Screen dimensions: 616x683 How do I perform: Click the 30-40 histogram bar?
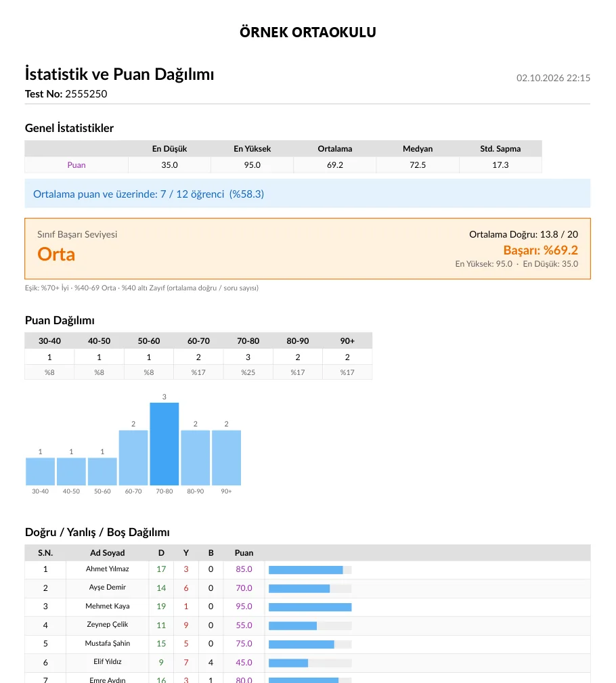(41, 471)
